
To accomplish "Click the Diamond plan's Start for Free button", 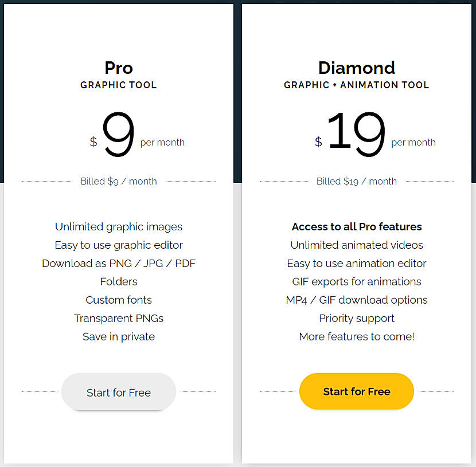I will [x=356, y=391].
